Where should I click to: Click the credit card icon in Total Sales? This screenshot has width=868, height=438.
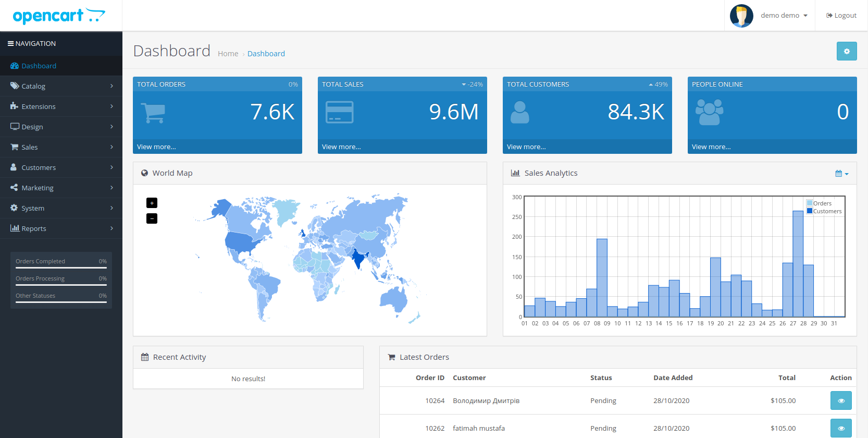coord(339,112)
